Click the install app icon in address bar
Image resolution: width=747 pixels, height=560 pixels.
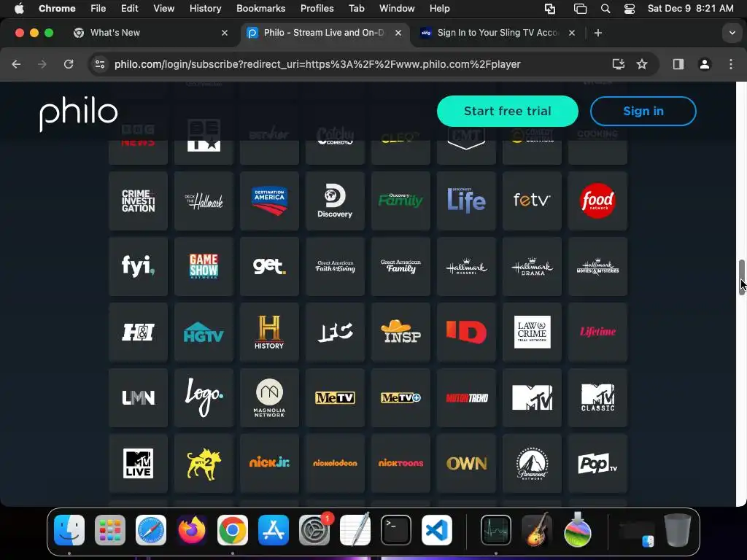pos(618,64)
